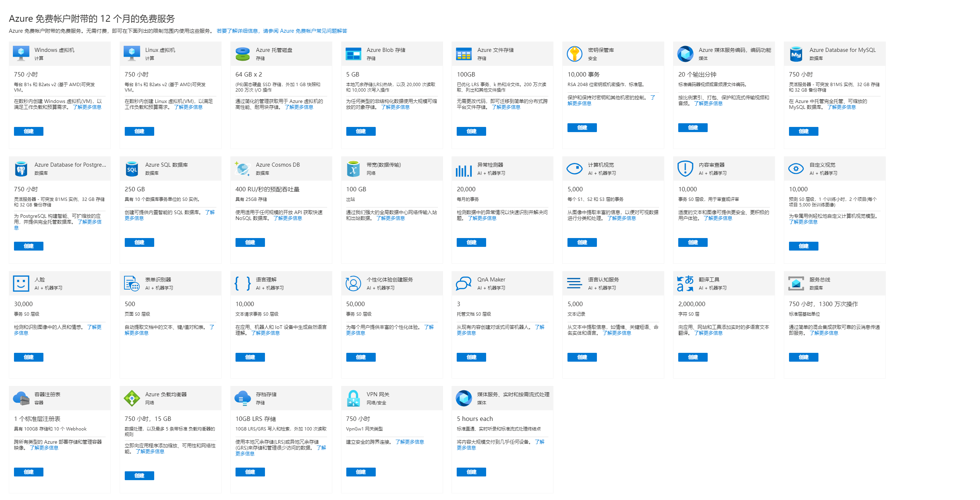
Task: Click 创建 in the Azure SQL 数据库 card
Action: pos(139,242)
